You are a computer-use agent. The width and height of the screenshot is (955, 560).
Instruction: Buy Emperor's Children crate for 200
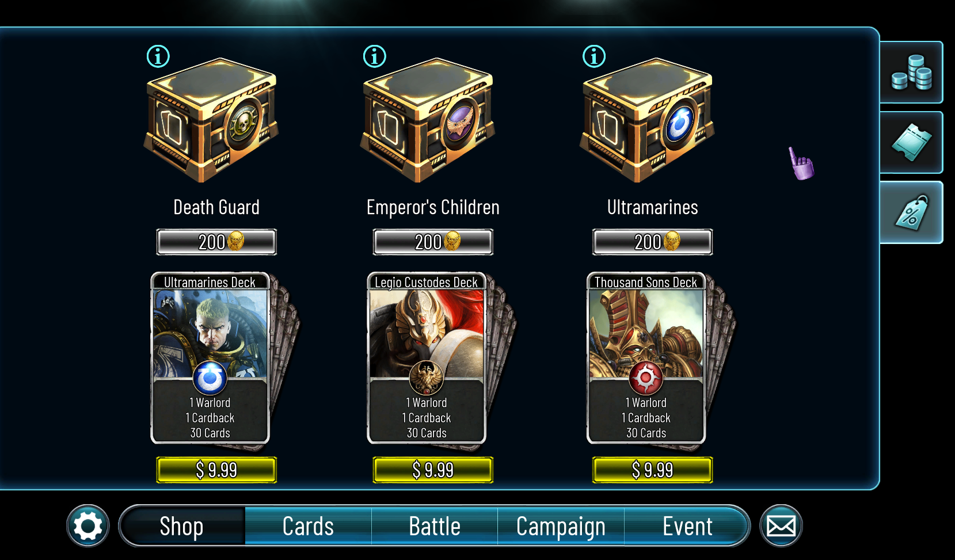pos(433,242)
